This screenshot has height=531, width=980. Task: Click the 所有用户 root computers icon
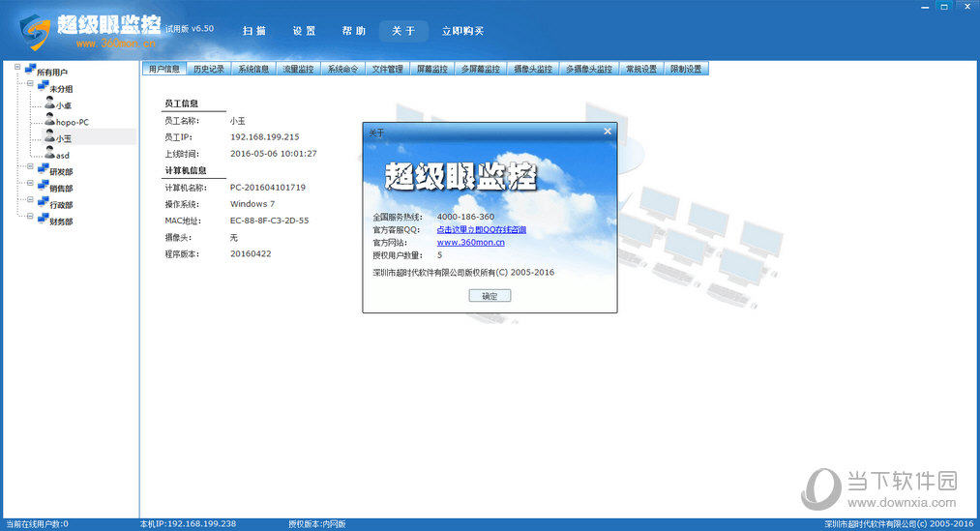(30, 70)
